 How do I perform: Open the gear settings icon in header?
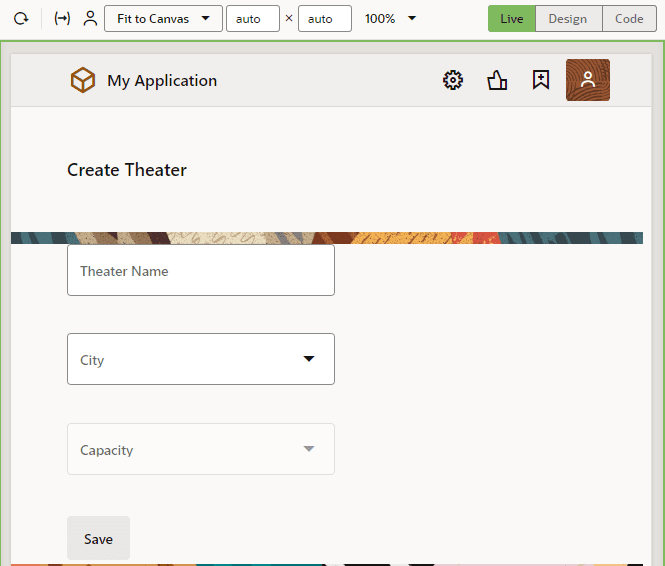tap(453, 80)
